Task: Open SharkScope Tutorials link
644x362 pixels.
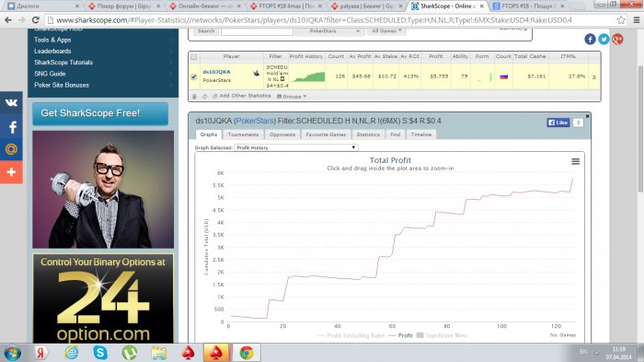Action: pyautogui.click(x=63, y=63)
